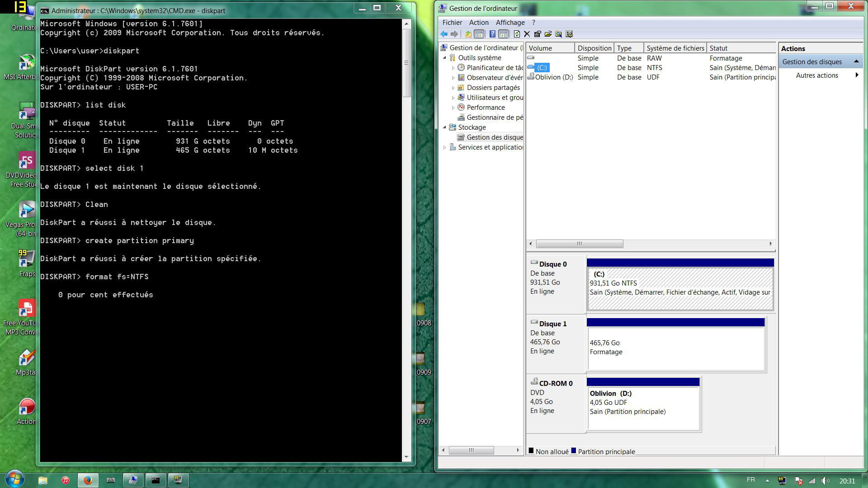Screen dimensions: 868x488
Task: Open the Action menu
Action: pyautogui.click(x=479, y=22)
